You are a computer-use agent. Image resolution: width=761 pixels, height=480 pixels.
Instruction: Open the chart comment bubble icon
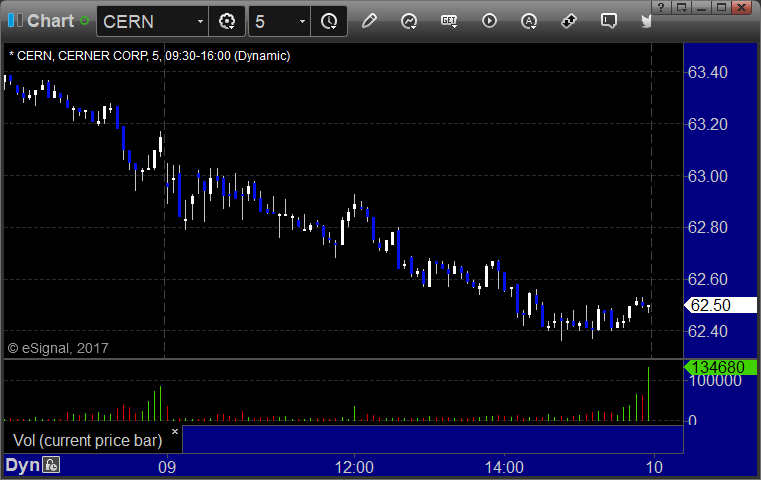point(609,21)
